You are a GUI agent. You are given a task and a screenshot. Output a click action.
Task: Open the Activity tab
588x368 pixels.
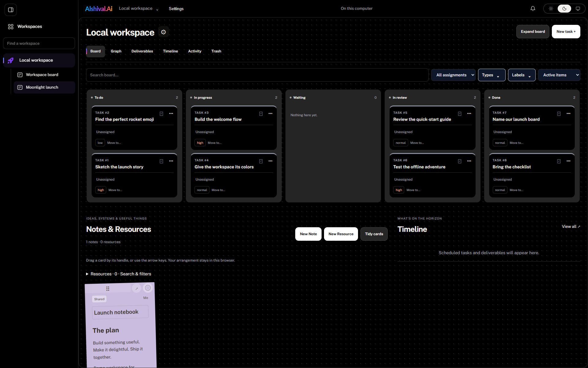point(195,51)
